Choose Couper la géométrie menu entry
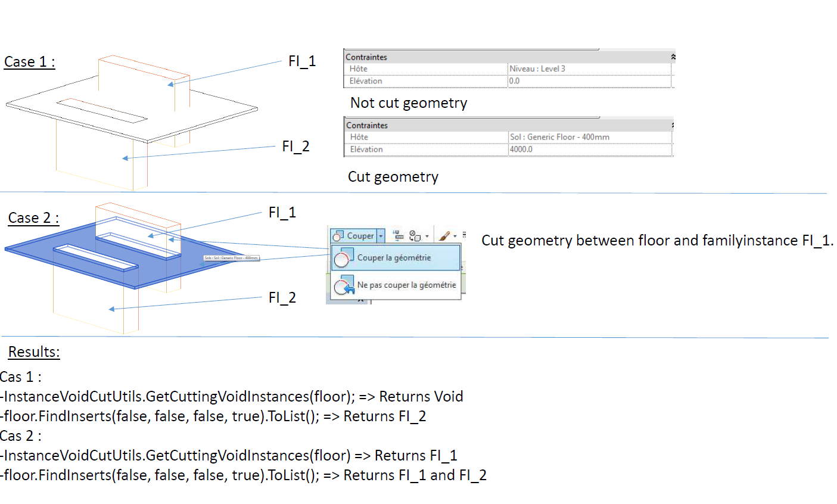 pyautogui.click(x=396, y=258)
